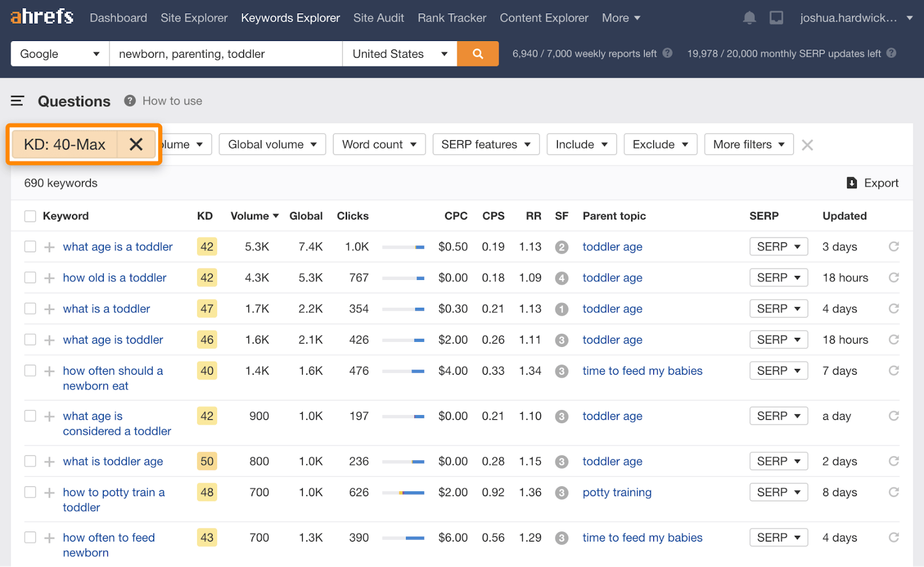This screenshot has width=924, height=567.
Task: Go to Site Explorer tab
Action: [x=194, y=18]
